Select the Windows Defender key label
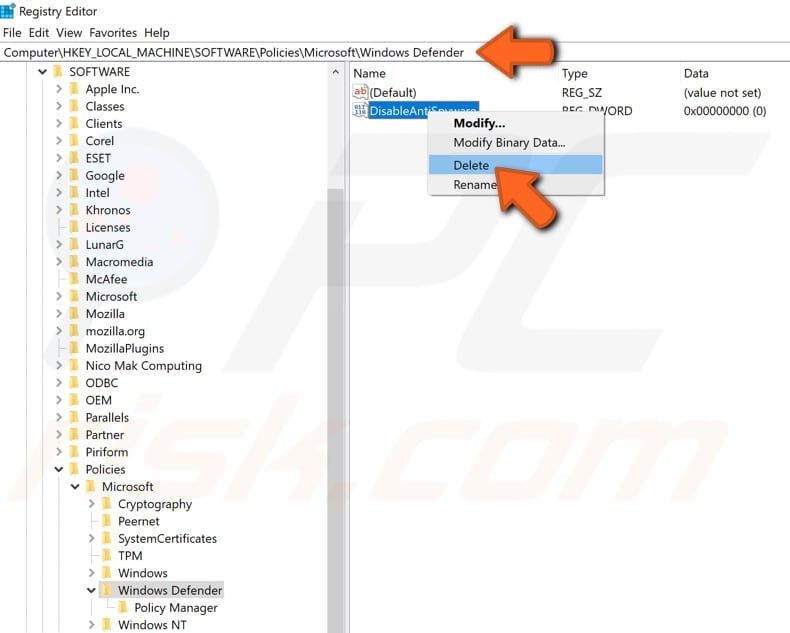 [x=170, y=590]
